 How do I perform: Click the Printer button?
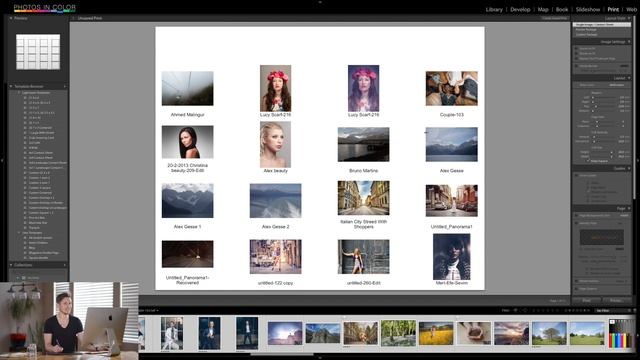click(616, 300)
